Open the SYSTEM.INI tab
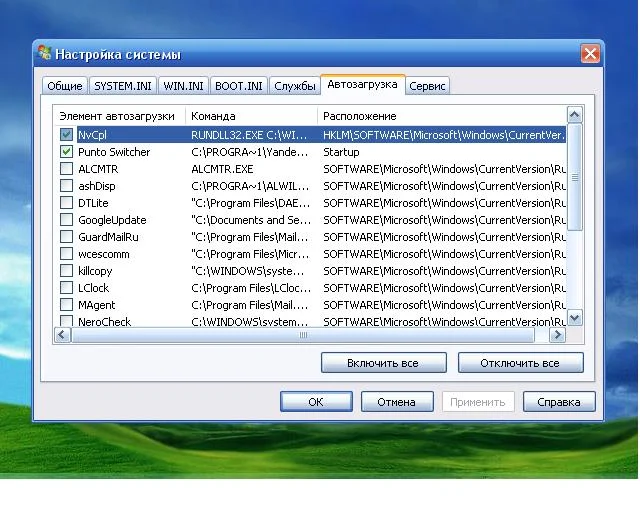 coord(123,86)
